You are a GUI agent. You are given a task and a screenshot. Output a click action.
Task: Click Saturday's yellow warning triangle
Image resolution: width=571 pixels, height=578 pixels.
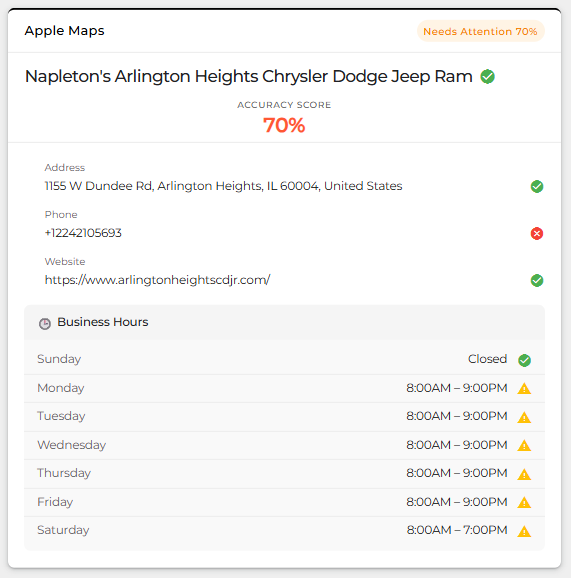[524, 531]
